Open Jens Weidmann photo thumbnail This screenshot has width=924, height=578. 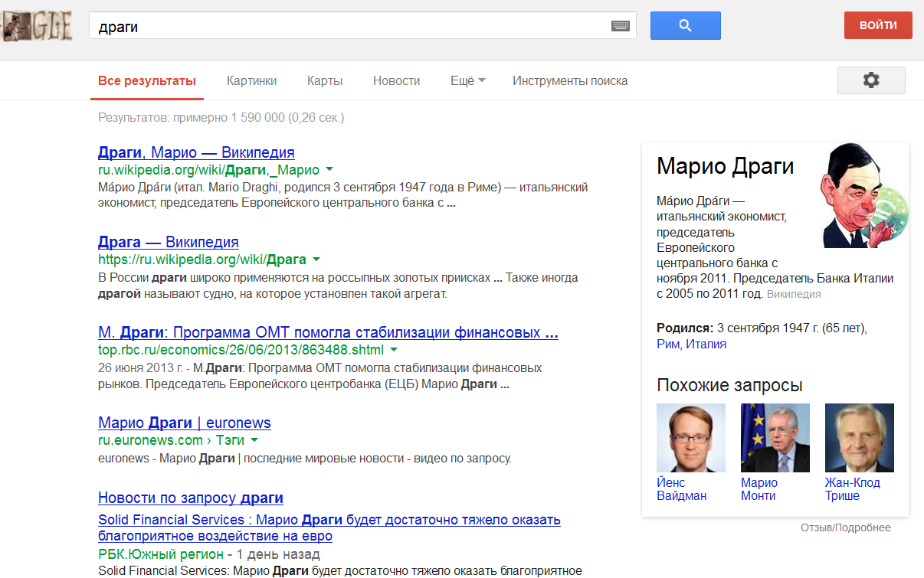691,438
